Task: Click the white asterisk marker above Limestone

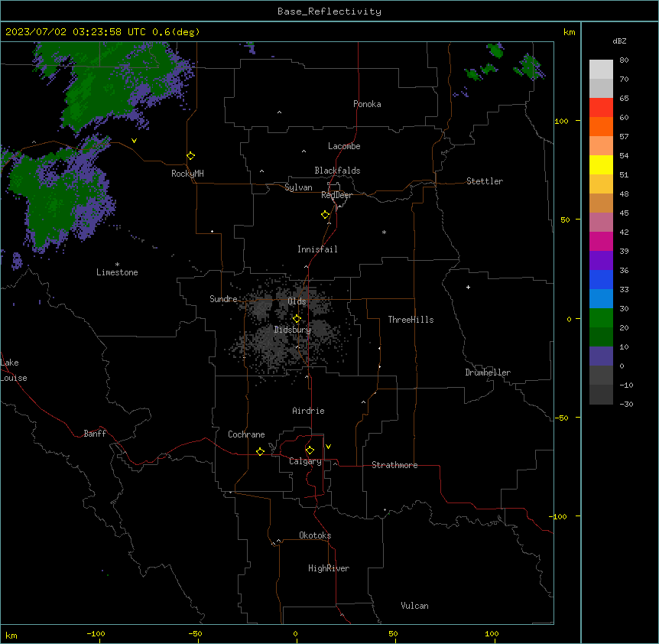Action: coord(117,264)
